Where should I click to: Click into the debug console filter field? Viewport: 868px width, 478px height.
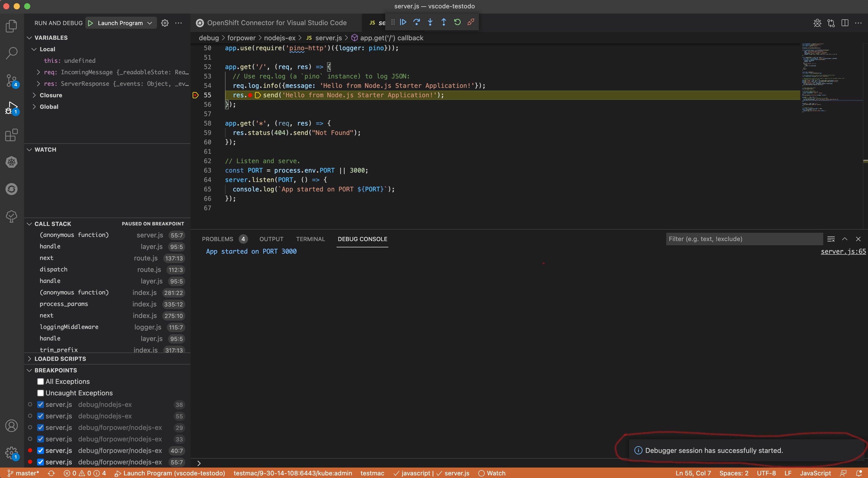pyautogui.click(x=744, y=239)
